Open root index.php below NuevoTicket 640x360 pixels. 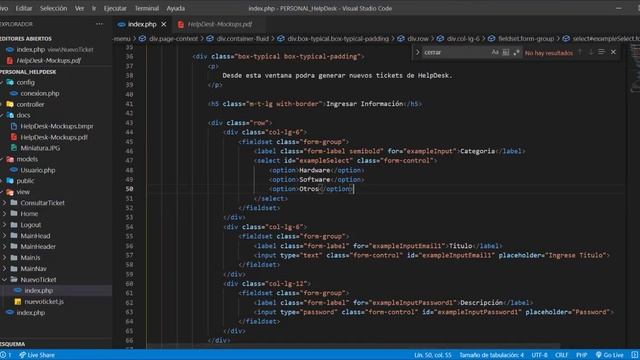pyautogui.click(x=31, y=313)
